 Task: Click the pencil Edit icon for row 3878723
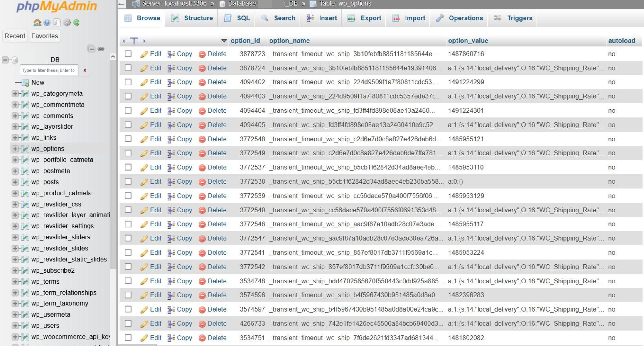pyautogui.click(x=144, y=54)
